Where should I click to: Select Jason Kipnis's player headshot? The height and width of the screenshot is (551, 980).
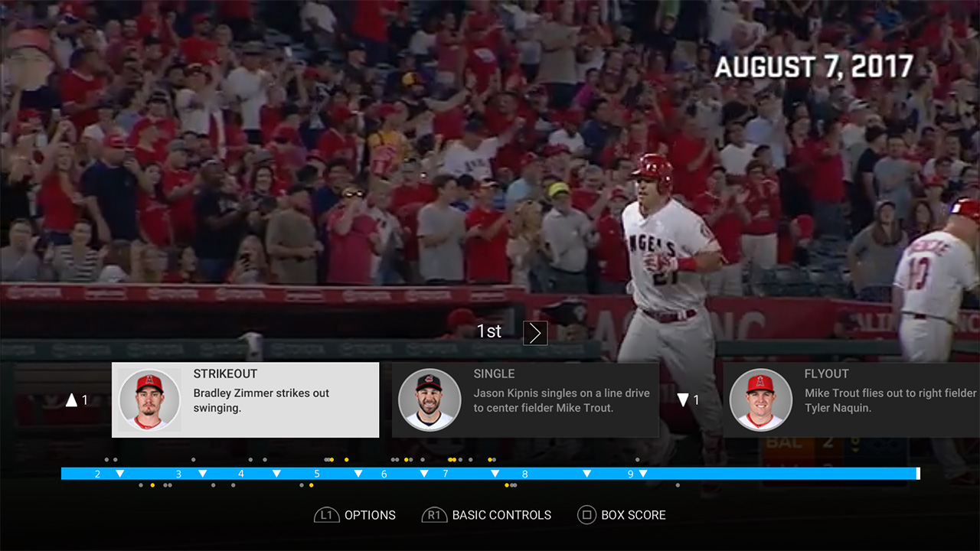[430, 400]
